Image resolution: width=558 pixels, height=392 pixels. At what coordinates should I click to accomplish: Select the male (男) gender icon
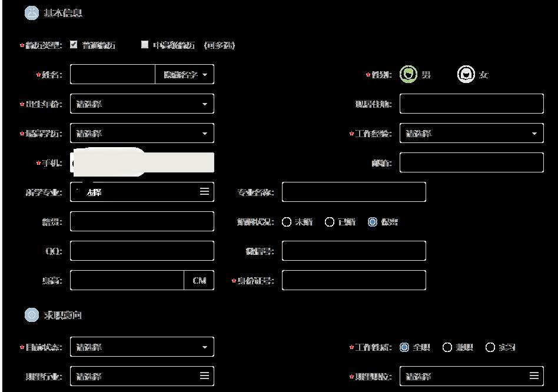(x=408, y=75)
